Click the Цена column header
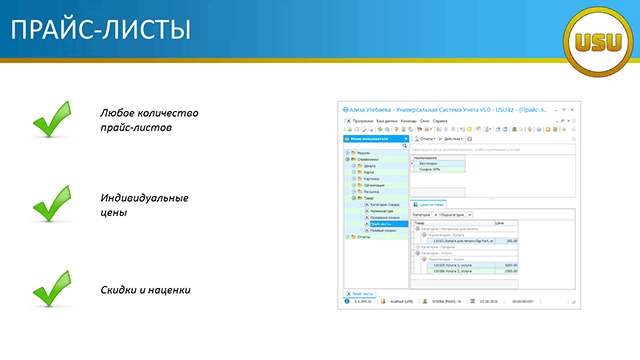The height and width of the screenshot is (360, 640). point(506,223)
